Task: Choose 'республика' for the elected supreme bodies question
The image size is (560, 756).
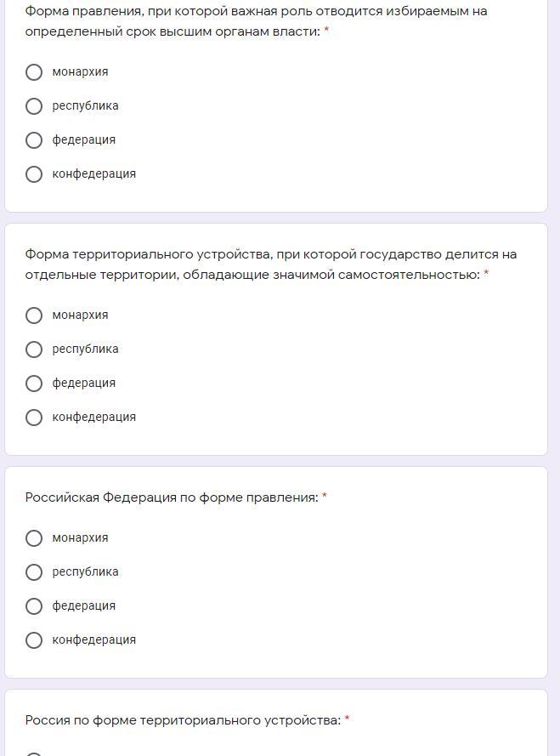Action: pyautogui.click(x=34, y=106)
